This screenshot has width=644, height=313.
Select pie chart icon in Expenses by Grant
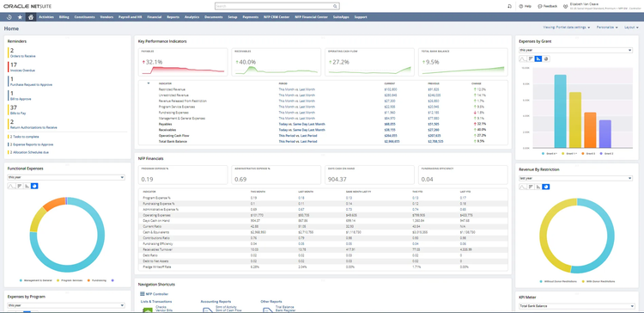[x=546, y=58]
